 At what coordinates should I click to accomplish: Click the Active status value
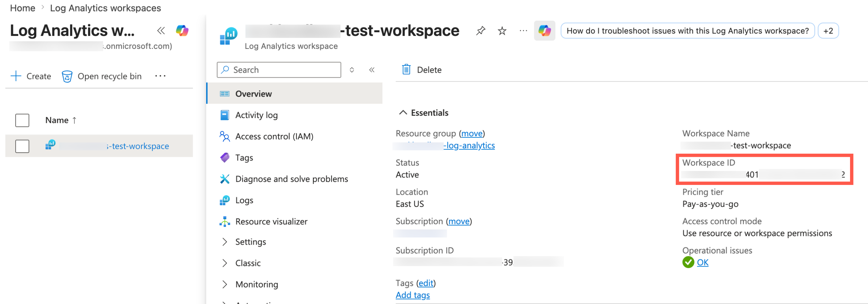[x=407, y=175]
